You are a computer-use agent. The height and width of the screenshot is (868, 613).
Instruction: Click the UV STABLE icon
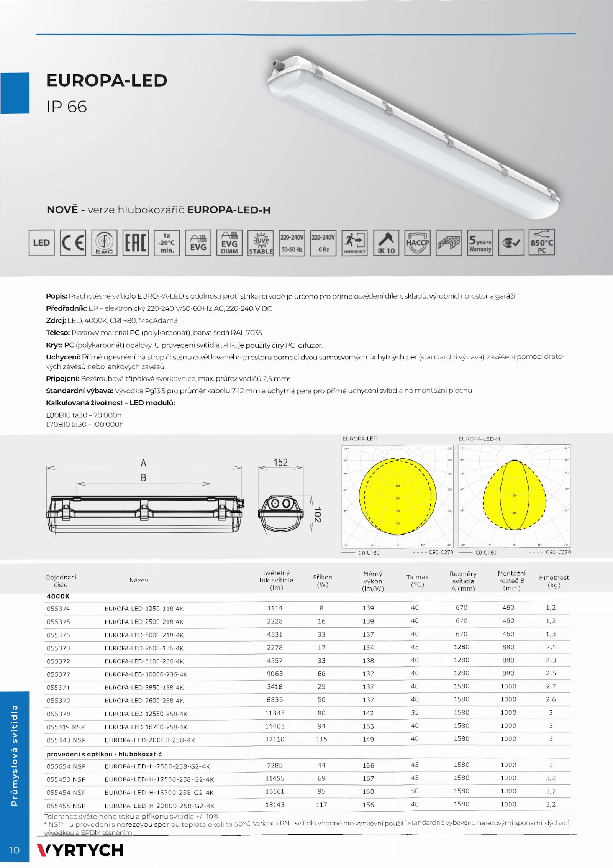pyautogui.click(x=261, y=243)
